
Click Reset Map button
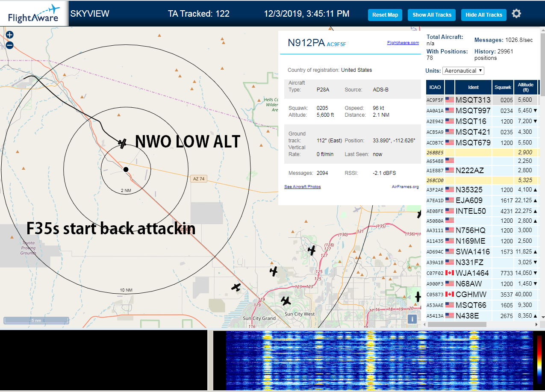tap(385, 15)
